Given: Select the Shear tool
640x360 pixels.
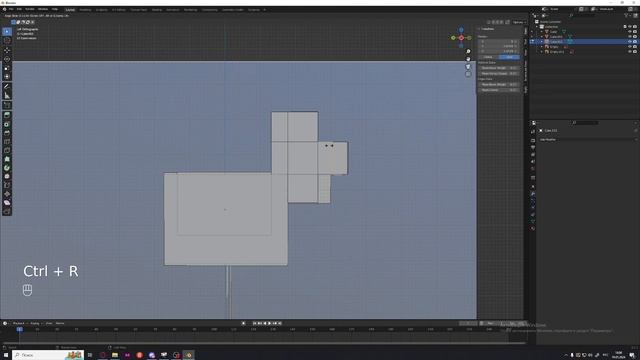Looking at the screenshot, I should pyautogui.click(x=7, y=202).
